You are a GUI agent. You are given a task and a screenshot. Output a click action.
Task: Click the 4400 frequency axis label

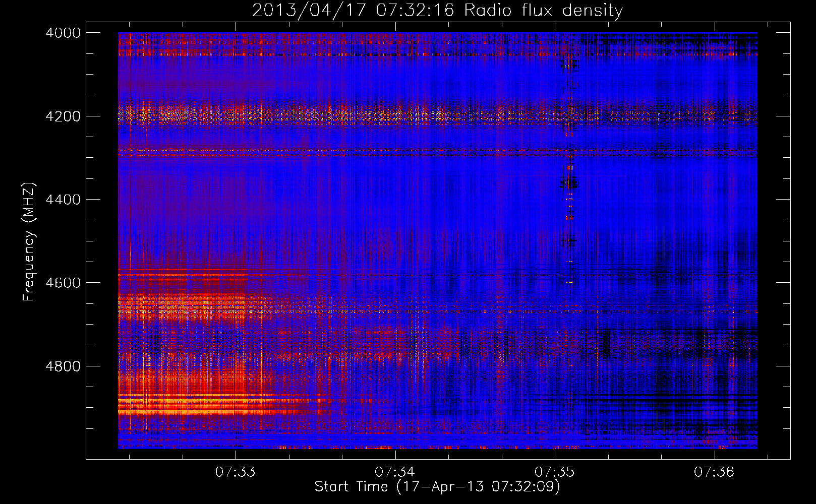click(63, 200)
